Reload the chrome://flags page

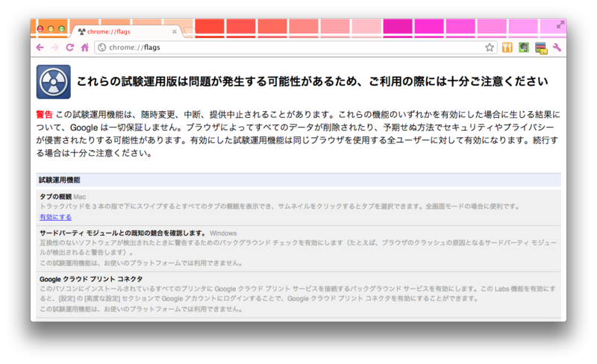pos(69,48)
